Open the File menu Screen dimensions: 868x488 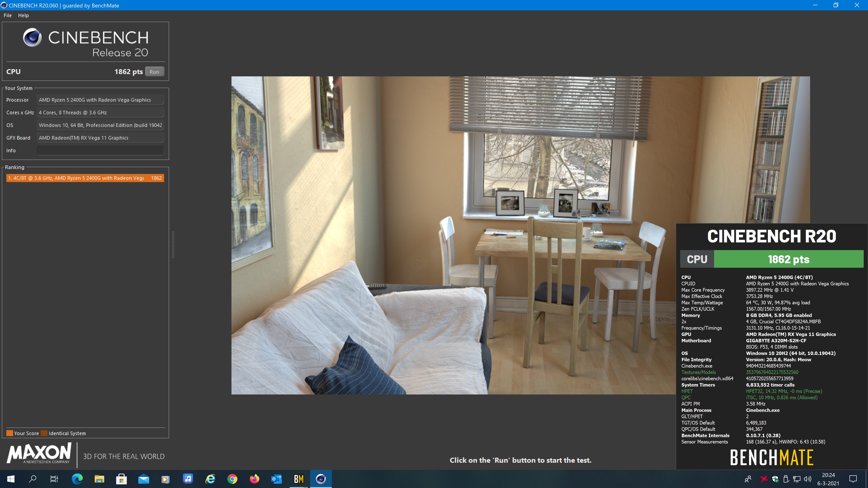(8, 16)
